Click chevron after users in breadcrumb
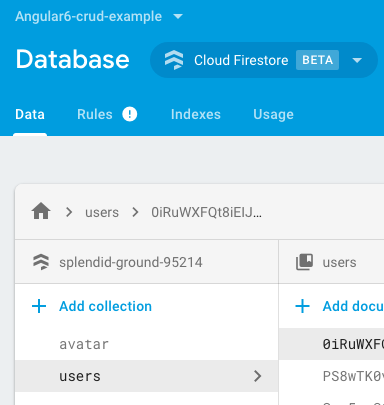The image size is (384, 405). pyautogui.click(x=135, y=212)
